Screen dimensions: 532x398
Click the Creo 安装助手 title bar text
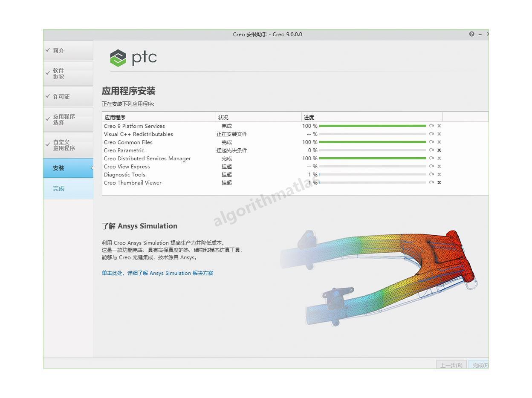tap(267, 35)
